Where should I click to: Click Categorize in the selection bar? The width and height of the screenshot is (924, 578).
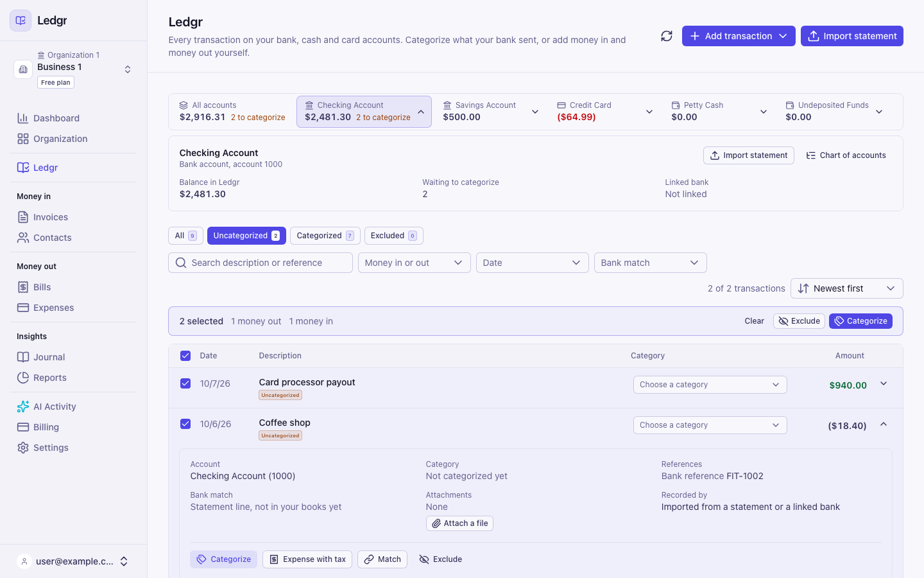click(x=860, y=321)
